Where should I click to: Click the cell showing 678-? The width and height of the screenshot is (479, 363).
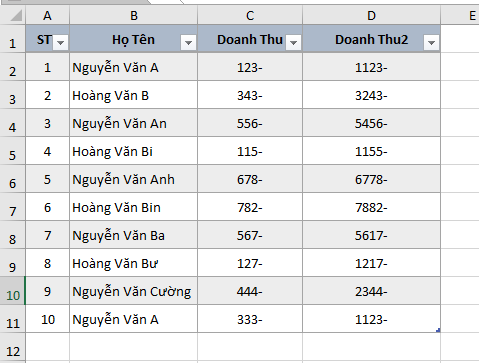tap(250, 179)
